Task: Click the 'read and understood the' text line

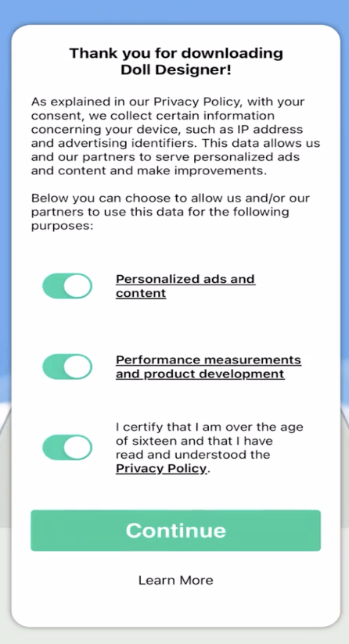Action: pyautogui.click(x=192, y=455)
